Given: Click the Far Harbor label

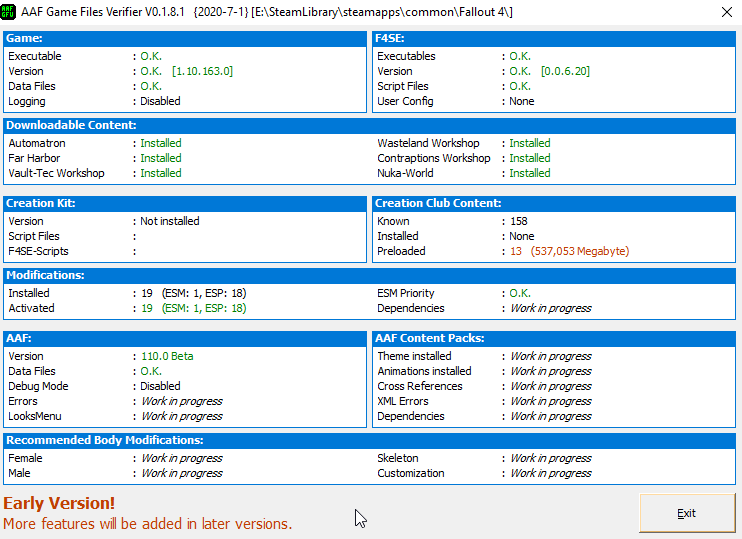Looking at the screenshot, I should click(34, 158).
